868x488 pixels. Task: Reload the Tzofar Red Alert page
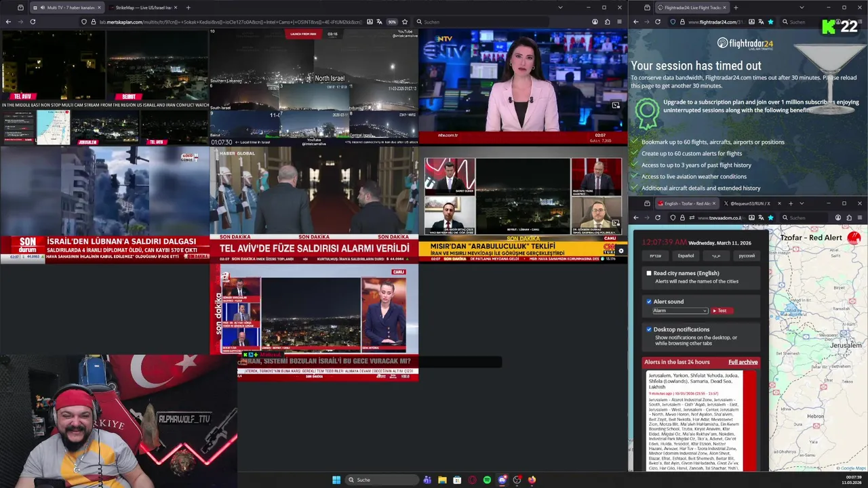click(x=657, y=218)
